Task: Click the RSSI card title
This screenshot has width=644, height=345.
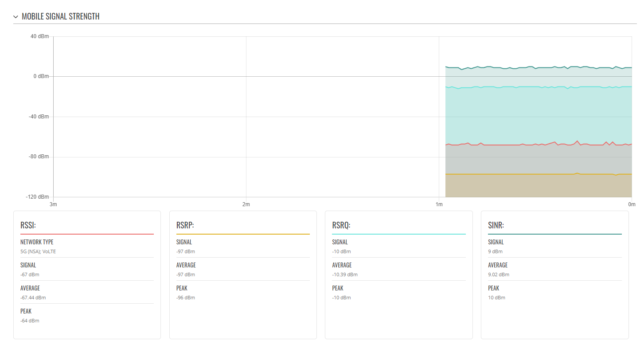Action: pos(28,225)
